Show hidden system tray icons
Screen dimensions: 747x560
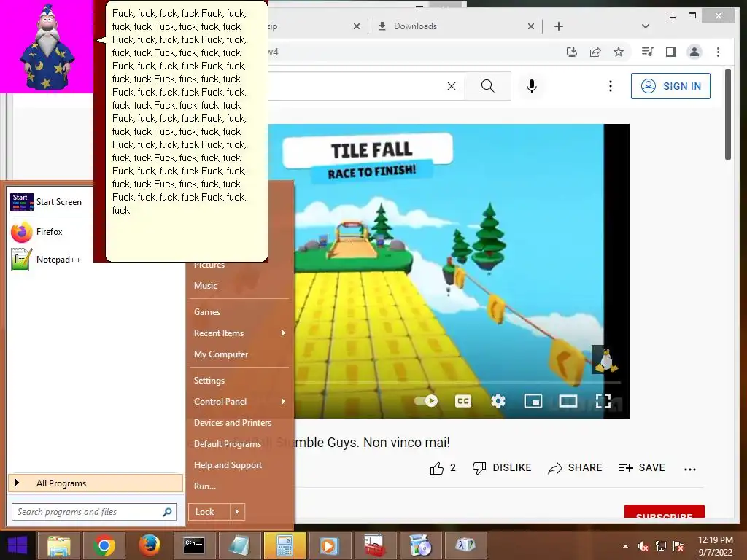pos(625,546)
